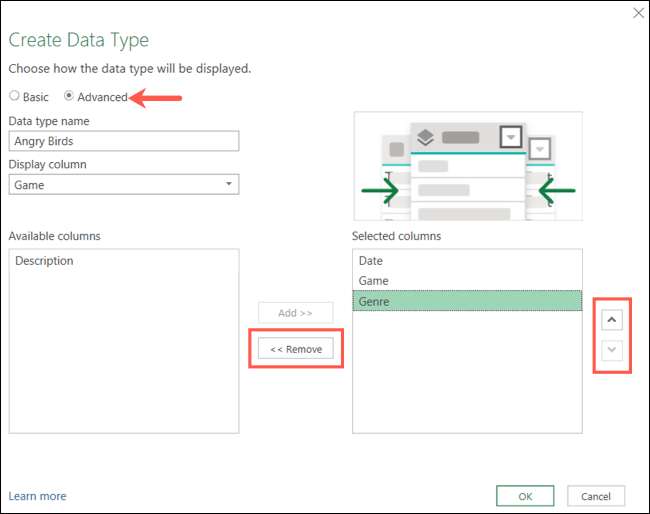Confirm with the OK button
The width and height of the screenshot is (650, 514).
(x=525, y=496)
